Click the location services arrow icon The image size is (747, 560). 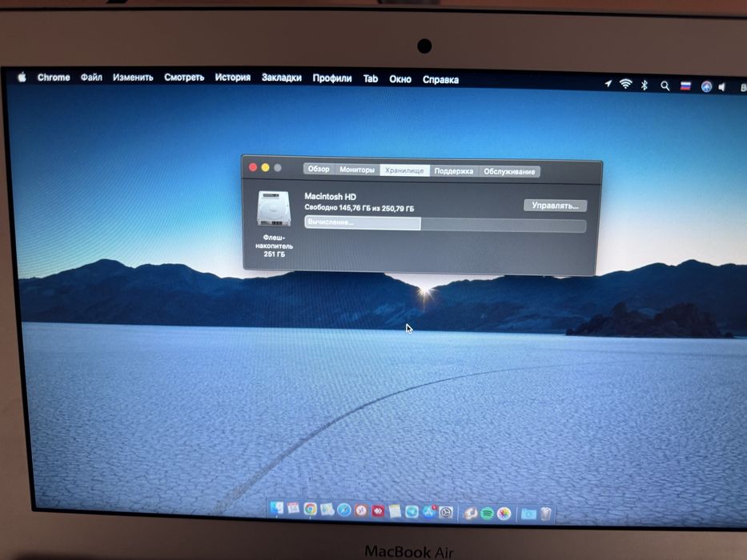click(608, 84)
